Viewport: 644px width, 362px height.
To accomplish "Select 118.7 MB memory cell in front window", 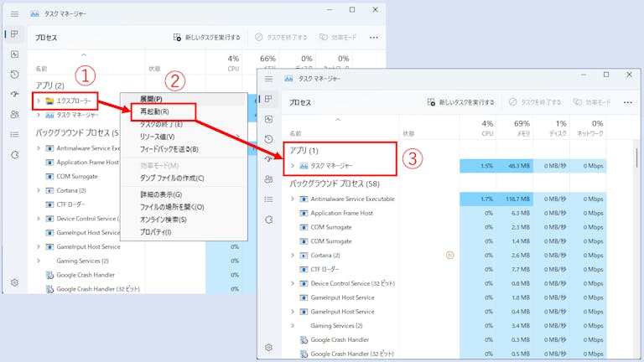I will [x=515, y=199].
